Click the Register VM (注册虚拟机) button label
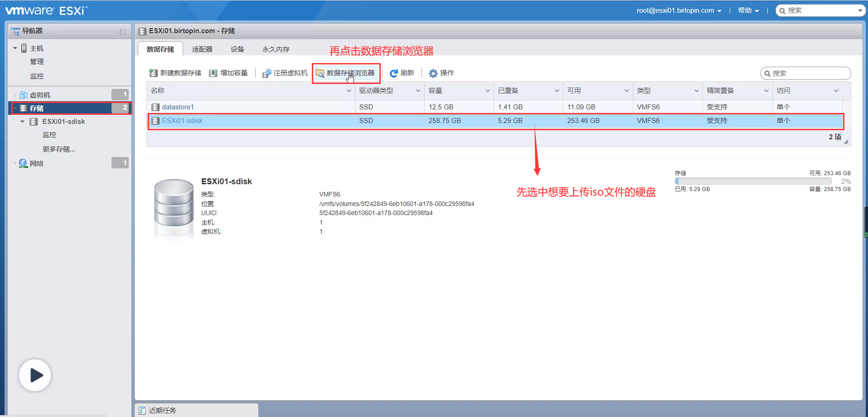 point(291,73)
